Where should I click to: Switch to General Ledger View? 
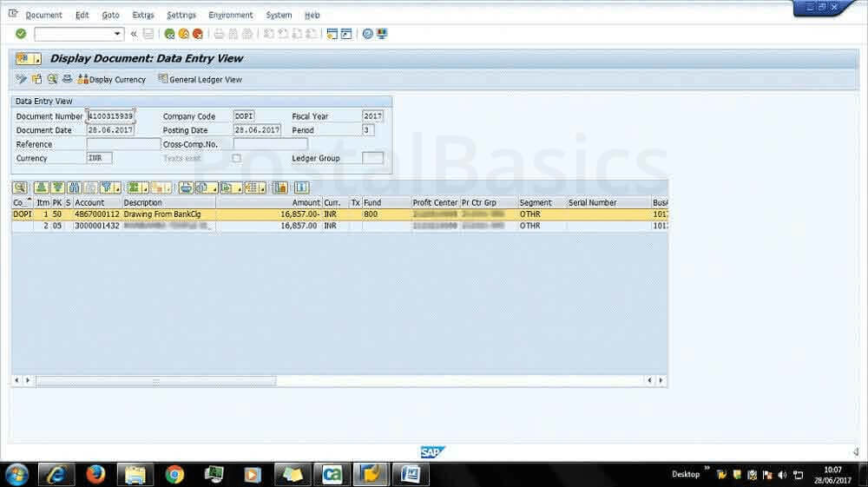pyautogui.click(x=201, y=79)
